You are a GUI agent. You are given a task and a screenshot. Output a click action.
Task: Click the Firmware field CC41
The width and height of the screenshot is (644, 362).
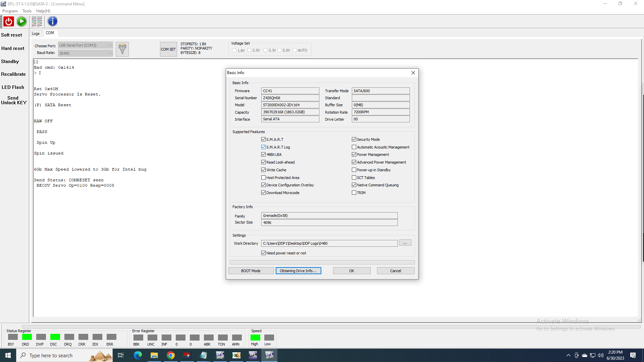click(x=290, y=91)
